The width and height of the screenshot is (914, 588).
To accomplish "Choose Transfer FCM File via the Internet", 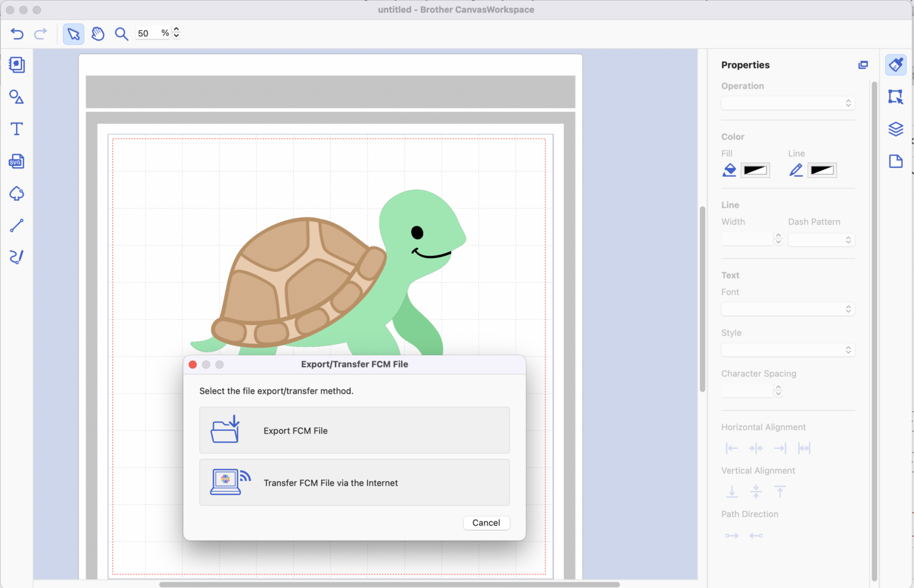I will pyautogui.click(x=354, y=483).
